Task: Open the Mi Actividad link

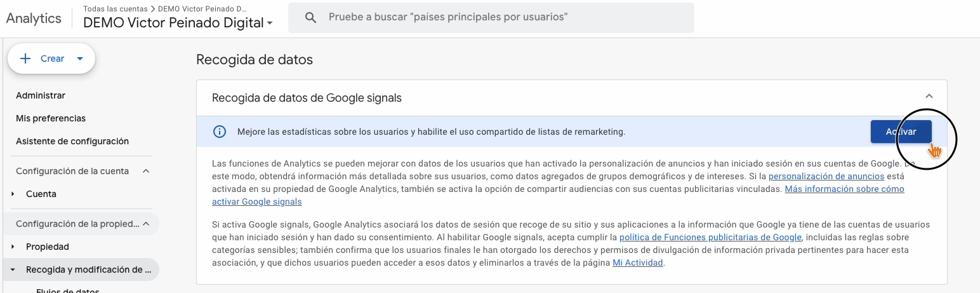Action: (637, 262)
